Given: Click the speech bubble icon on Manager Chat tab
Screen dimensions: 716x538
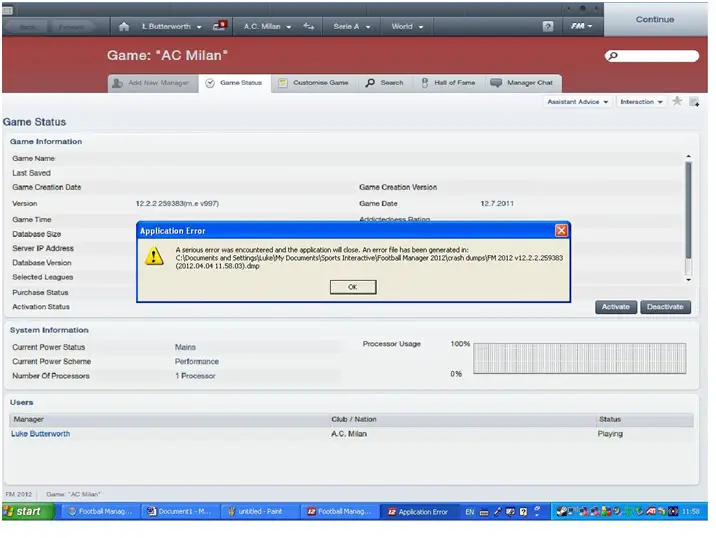Looking at the screenshot, I should pos(496,83).
